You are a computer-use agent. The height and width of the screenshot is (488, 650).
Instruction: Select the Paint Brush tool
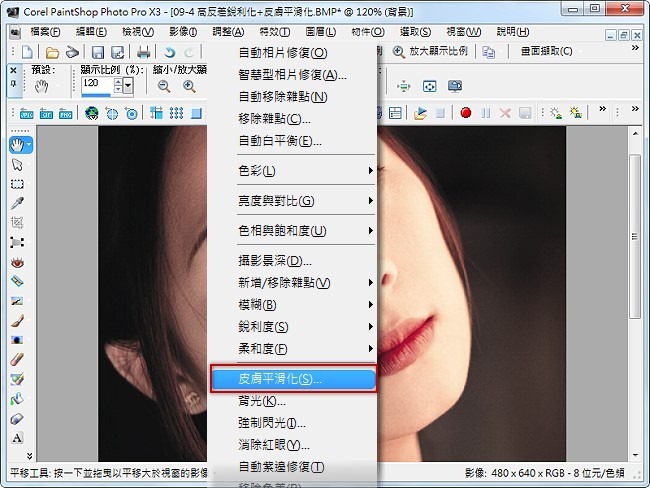coord(17,320)
